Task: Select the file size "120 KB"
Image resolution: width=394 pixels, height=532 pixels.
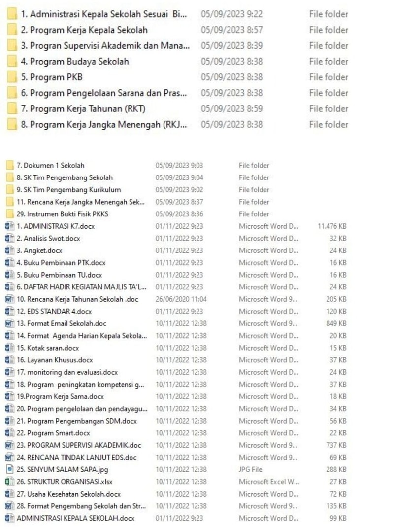Action: coord(336,312)
